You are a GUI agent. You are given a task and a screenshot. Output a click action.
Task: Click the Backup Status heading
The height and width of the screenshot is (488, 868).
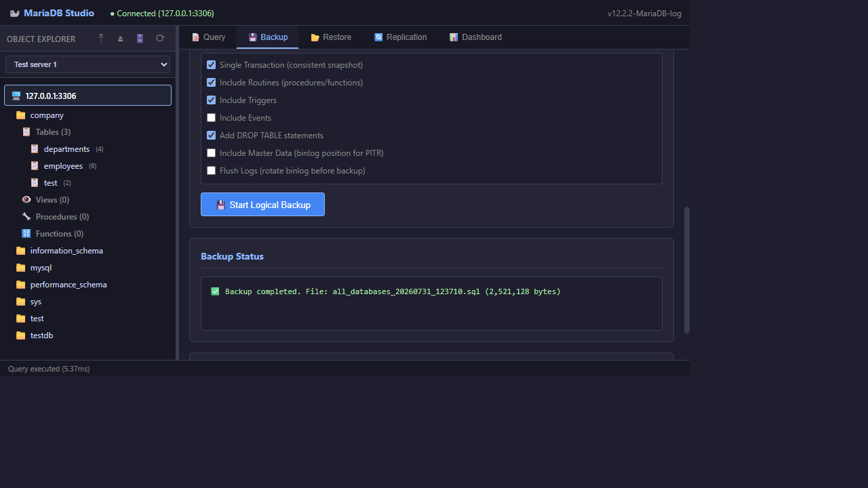pos(232,256)
